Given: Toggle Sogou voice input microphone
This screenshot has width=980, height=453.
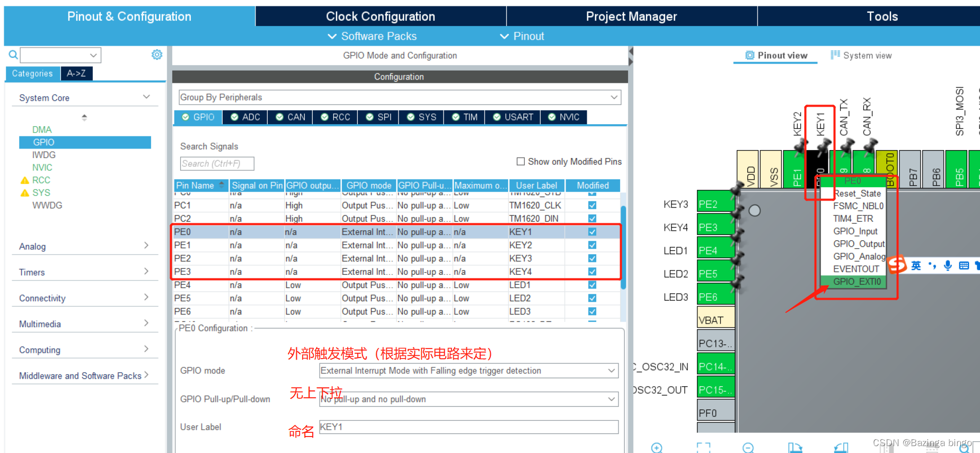Looking at the screenshot, I should tap(948, 265).
